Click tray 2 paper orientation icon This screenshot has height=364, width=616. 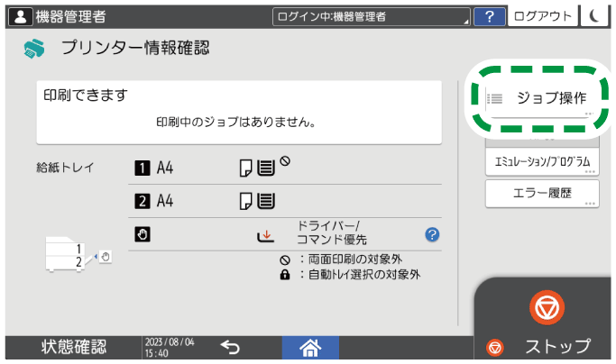tap(246, 201)
